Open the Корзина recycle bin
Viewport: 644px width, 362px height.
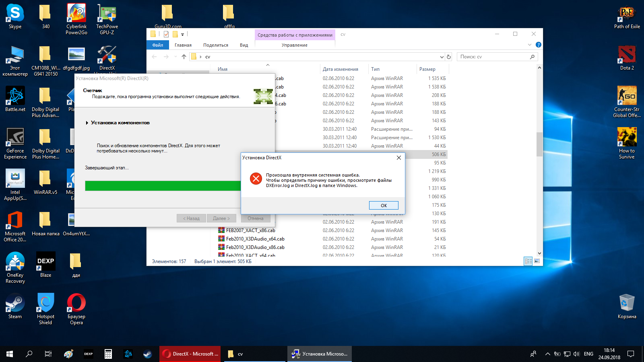(x=627, y=306)
